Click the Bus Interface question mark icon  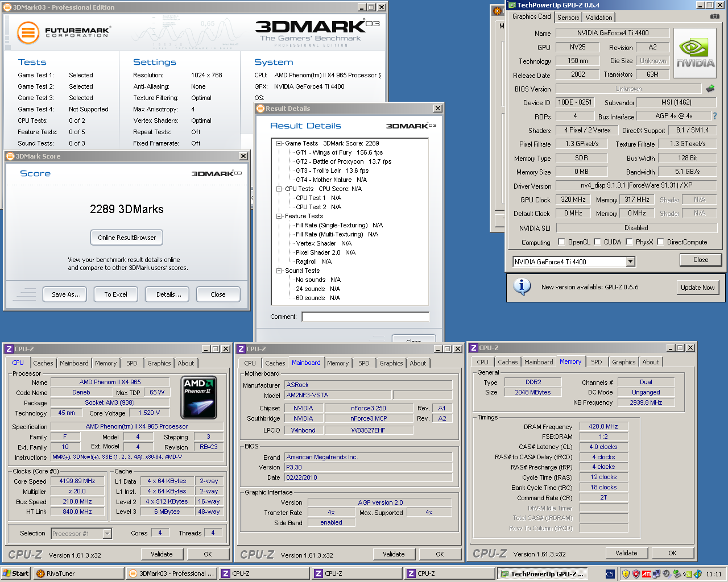715,116
